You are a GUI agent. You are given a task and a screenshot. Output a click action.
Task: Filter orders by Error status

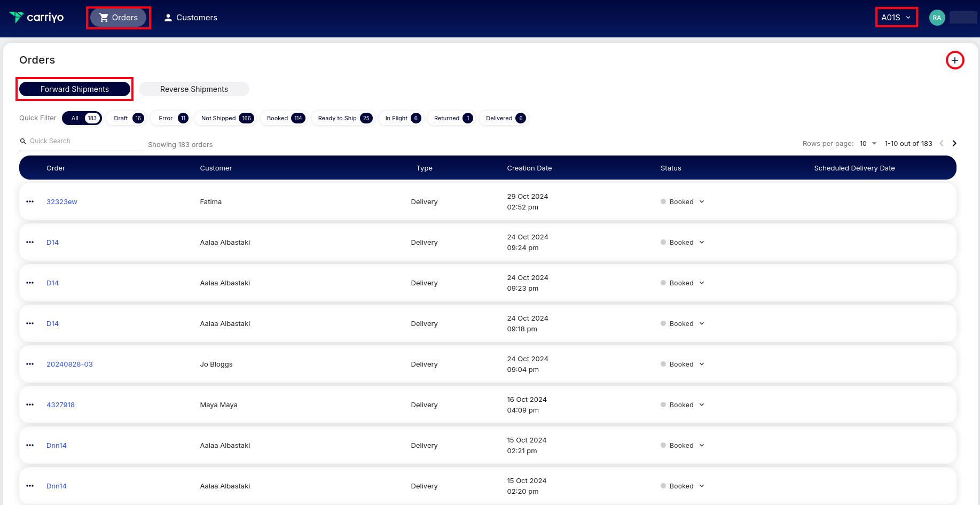(x=171, y=118)
